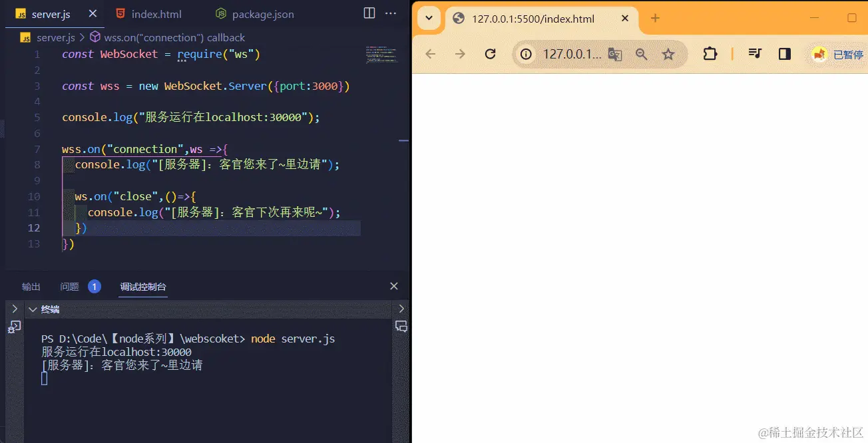Screen dimensions: 868x443
Task: Close the 127.0.0.1:5500 browser tab
Action: point(624,18)
